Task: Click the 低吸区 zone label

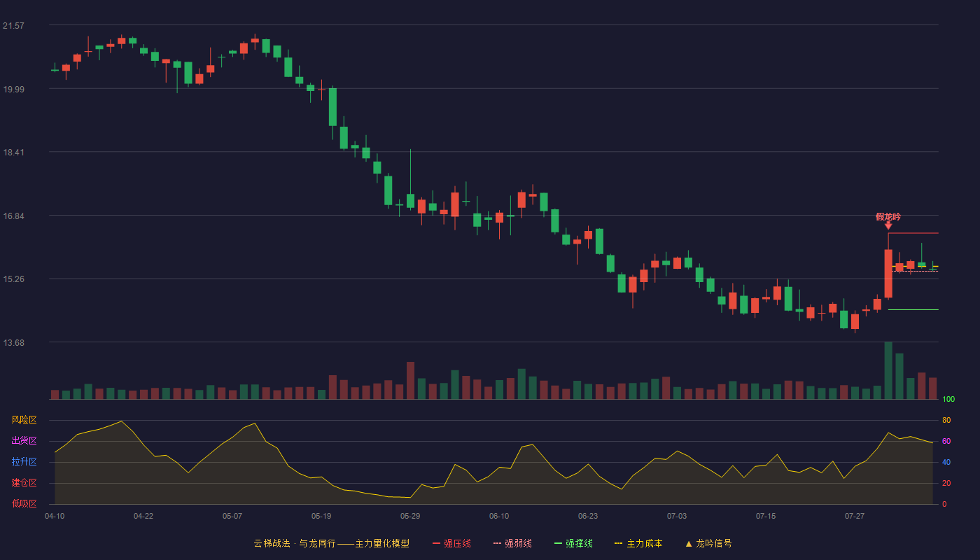Action: tap(24, 504)
